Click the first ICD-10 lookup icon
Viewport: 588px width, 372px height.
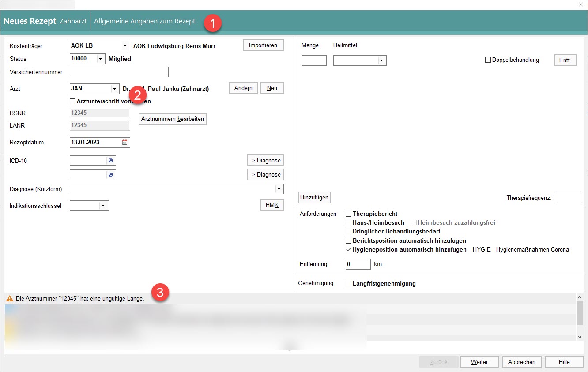(110, 161)
